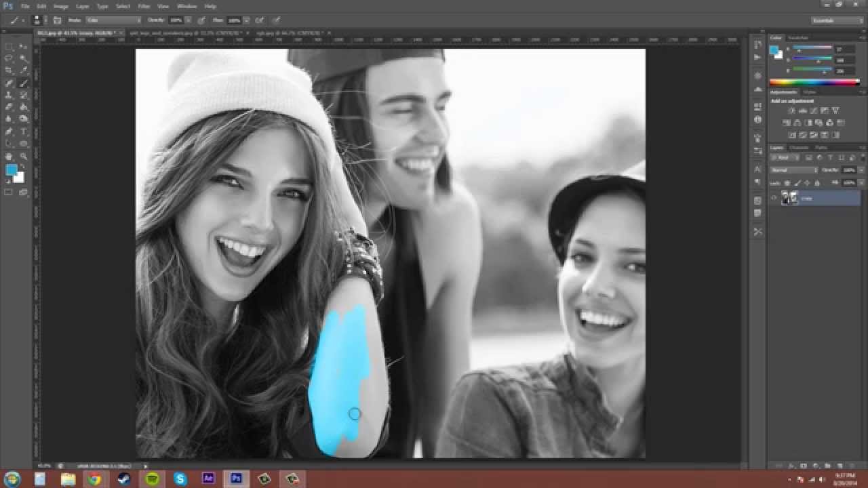868x488 pixels.
Task: Select the Hand tool
Action: pos(9,156)
